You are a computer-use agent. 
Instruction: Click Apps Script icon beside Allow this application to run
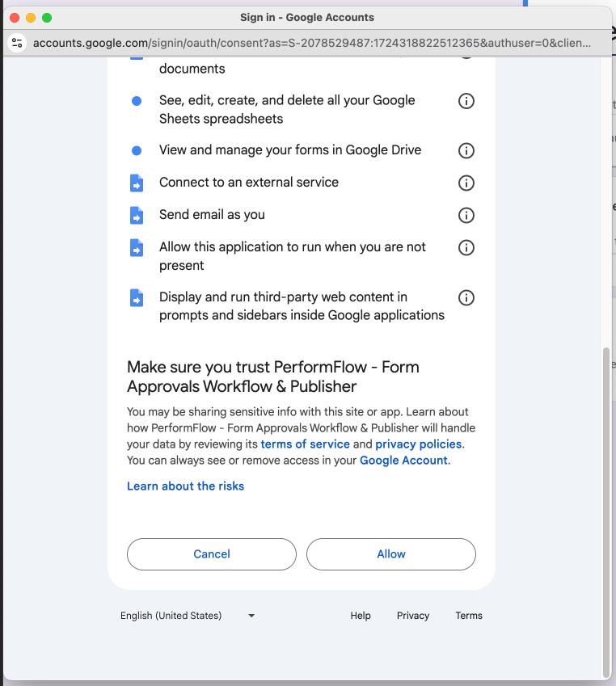point(137,247)
